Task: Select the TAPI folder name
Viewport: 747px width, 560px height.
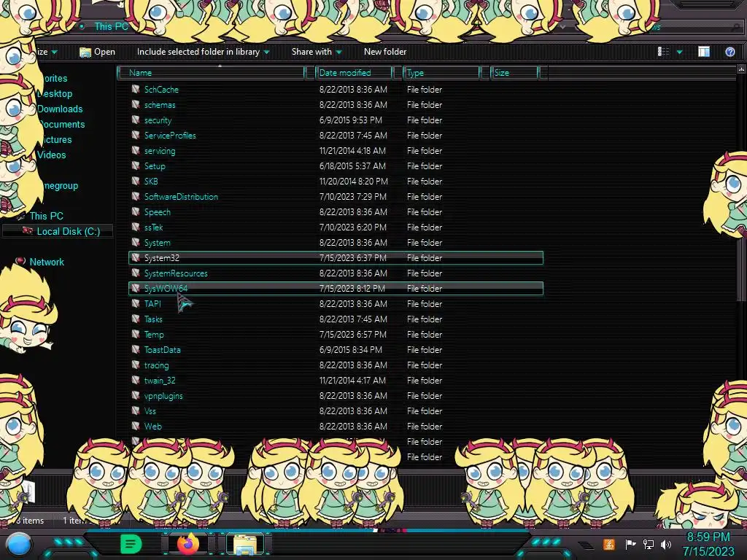Action: 152,303
